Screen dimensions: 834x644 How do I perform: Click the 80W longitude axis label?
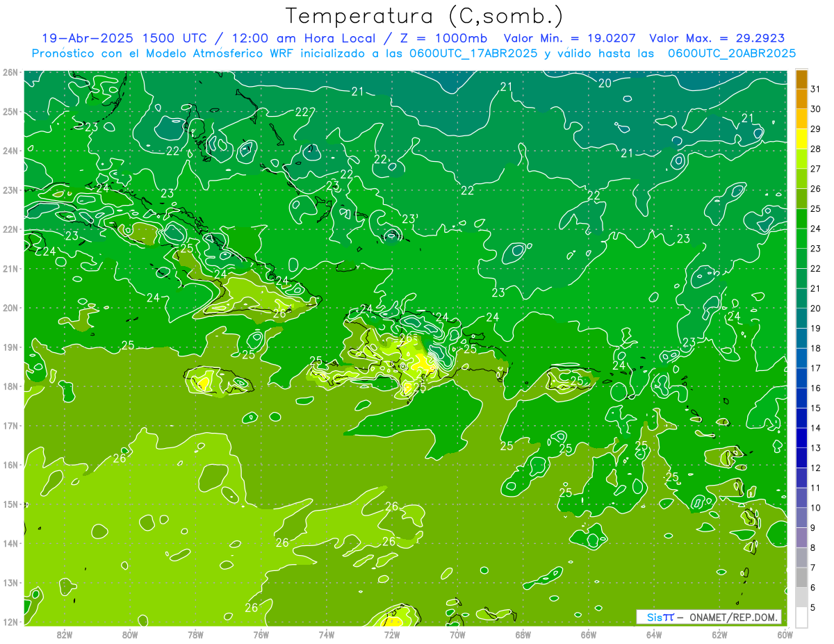pos(130,634)
